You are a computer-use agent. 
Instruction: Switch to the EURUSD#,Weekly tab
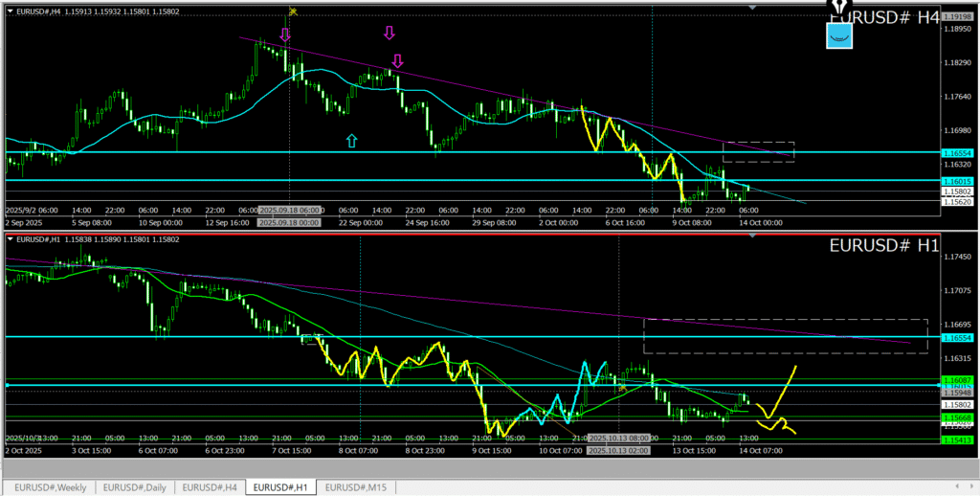click(50, 487)
